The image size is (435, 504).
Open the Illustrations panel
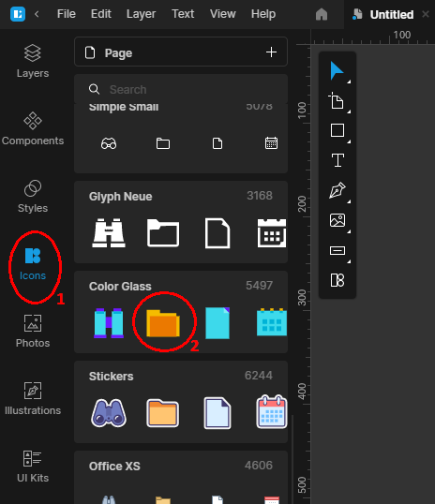click(33, 398)
